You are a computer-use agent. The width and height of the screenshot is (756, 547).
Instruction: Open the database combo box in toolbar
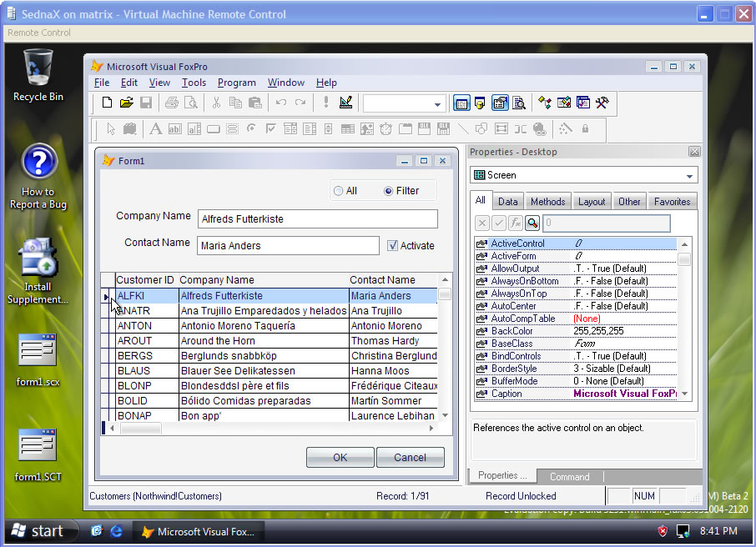tap(404, 103)
